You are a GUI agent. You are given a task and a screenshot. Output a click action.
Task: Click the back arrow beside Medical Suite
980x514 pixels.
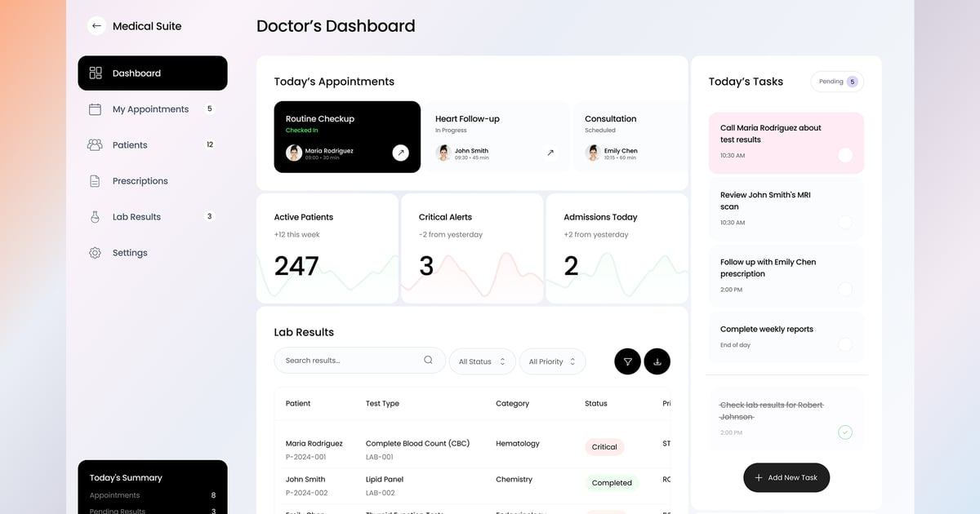click(x=96, y=26)
